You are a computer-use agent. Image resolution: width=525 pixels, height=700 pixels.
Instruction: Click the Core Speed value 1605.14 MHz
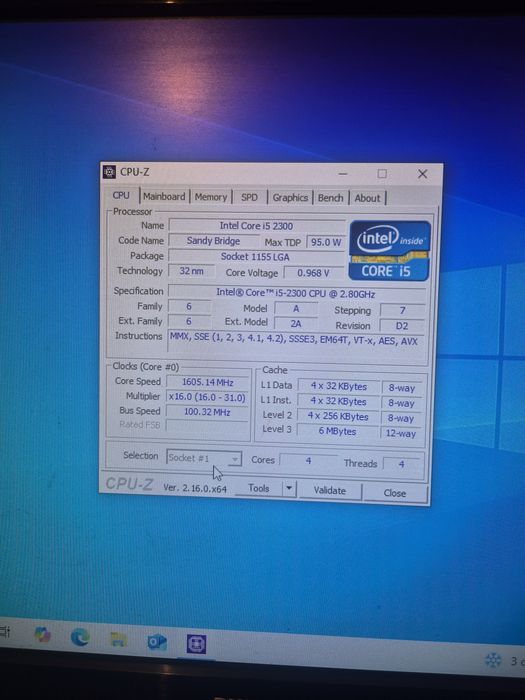(208, 382)
